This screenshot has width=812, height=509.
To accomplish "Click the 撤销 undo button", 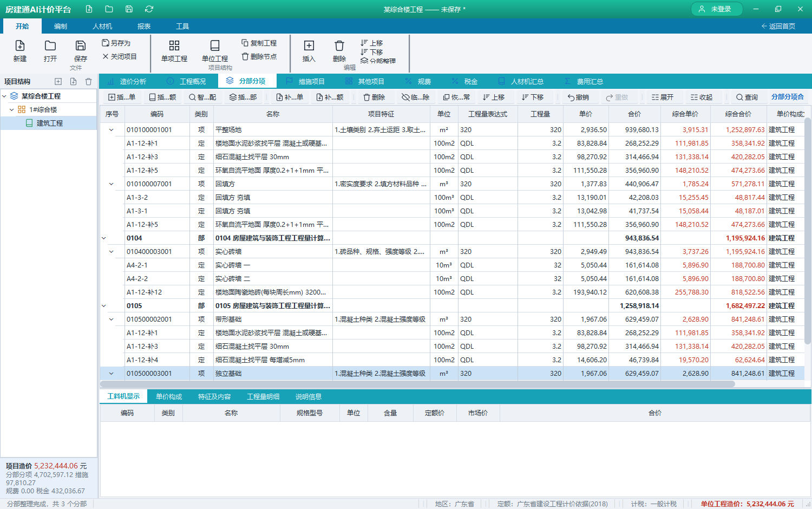I will pyautogui.click(x=579, y=97).
